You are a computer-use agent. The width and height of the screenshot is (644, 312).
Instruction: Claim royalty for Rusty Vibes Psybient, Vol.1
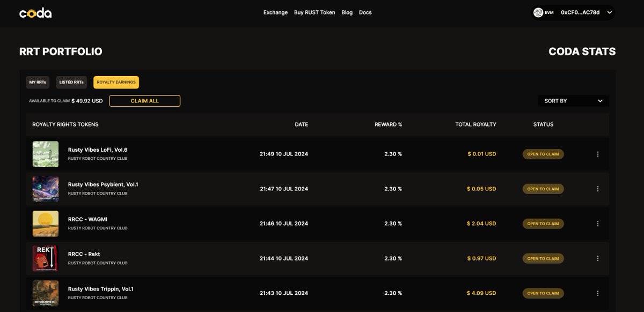(x=543, y=189)
